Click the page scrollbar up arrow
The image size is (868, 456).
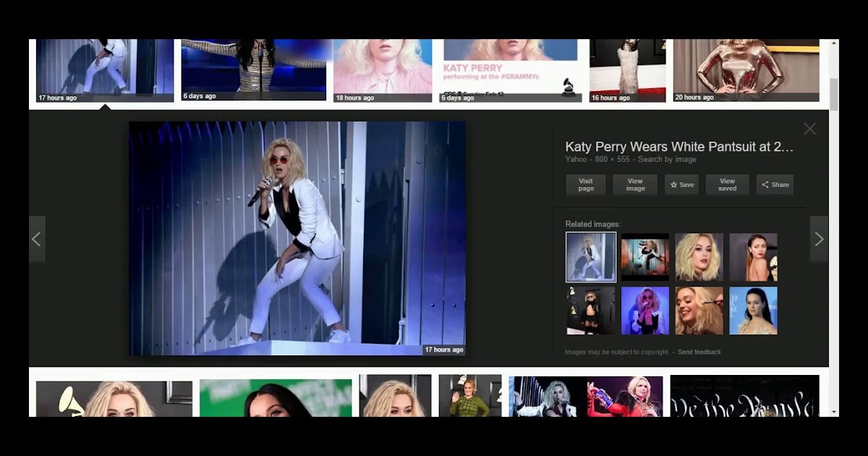834,43
